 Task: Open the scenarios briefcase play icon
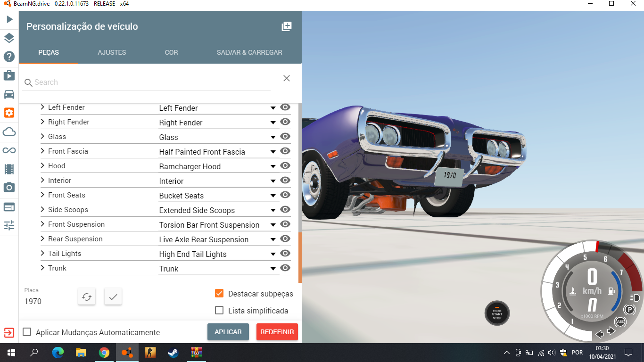(x=9, y=75)
